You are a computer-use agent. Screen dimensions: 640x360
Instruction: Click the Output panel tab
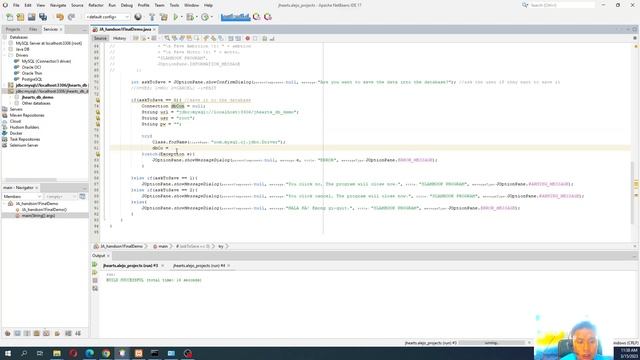[x=98, y=256]
